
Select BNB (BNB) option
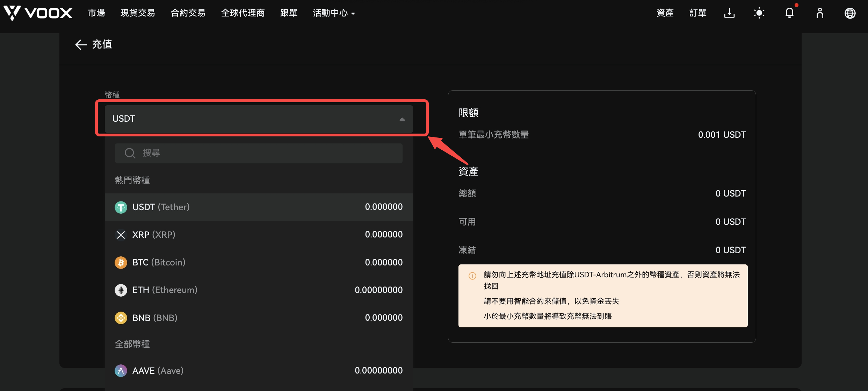point(259,318)
